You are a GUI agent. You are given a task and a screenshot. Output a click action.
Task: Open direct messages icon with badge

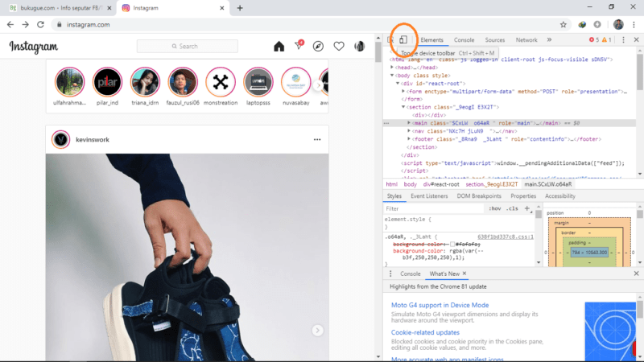pos(299,45)
